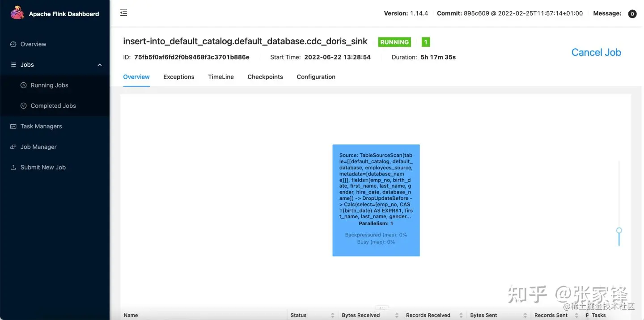Click Parallelism: 1 in the graph node
The image size is (644, 320).
376,223
